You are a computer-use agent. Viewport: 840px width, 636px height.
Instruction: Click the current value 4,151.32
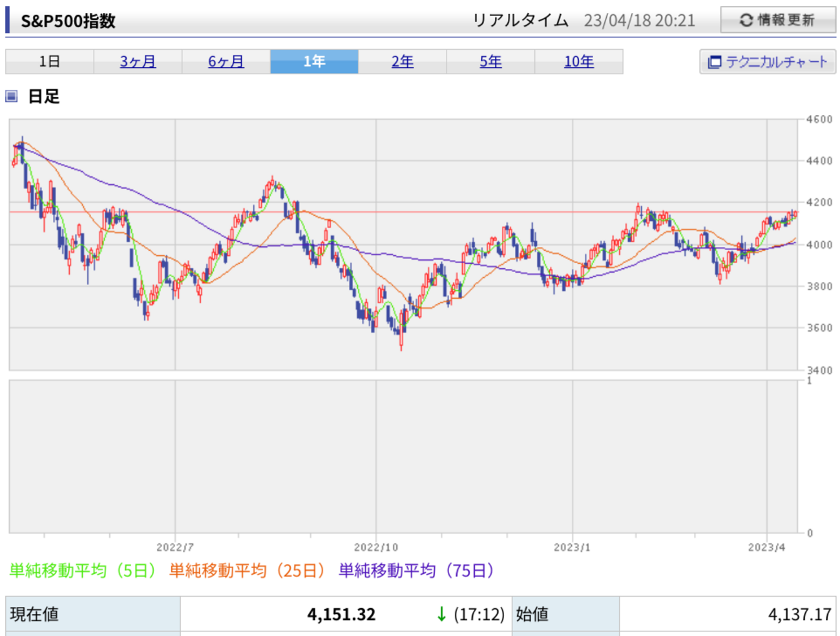(x=341, y=614)
